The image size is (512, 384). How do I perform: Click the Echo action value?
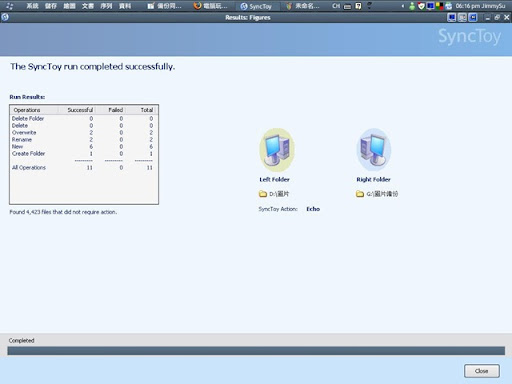click(x=313, y=209)
